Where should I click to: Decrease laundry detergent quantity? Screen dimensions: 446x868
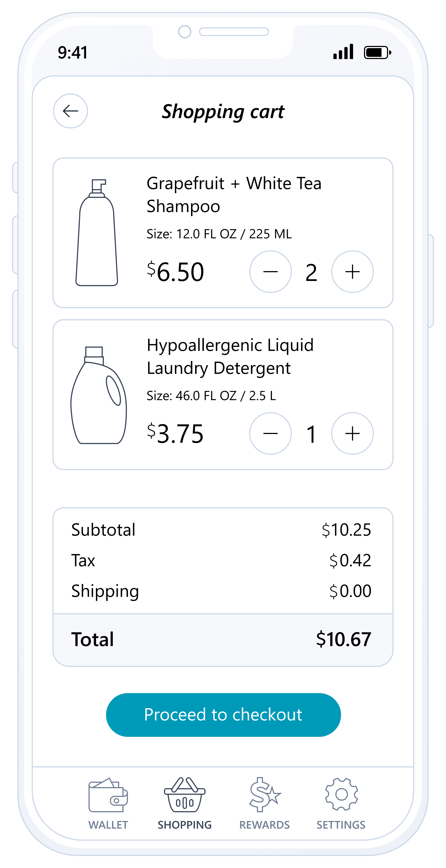click(x=270, y=433)
